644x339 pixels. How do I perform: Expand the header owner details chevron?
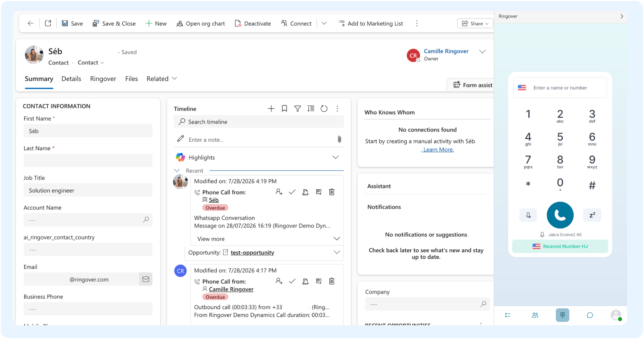(482, 51)
